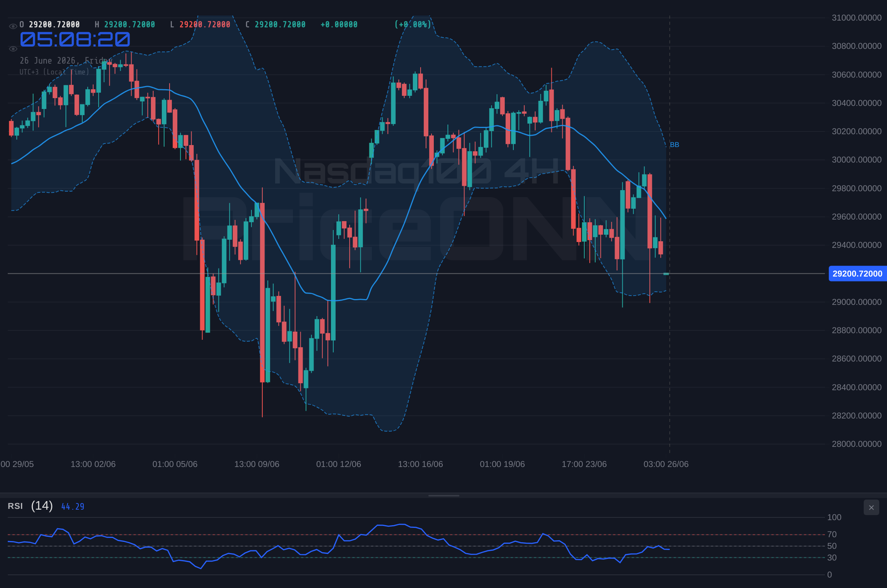Click the 13:00 02/06 time axis label
This screenshot has height=588, width=887.
tap(93, 464)
